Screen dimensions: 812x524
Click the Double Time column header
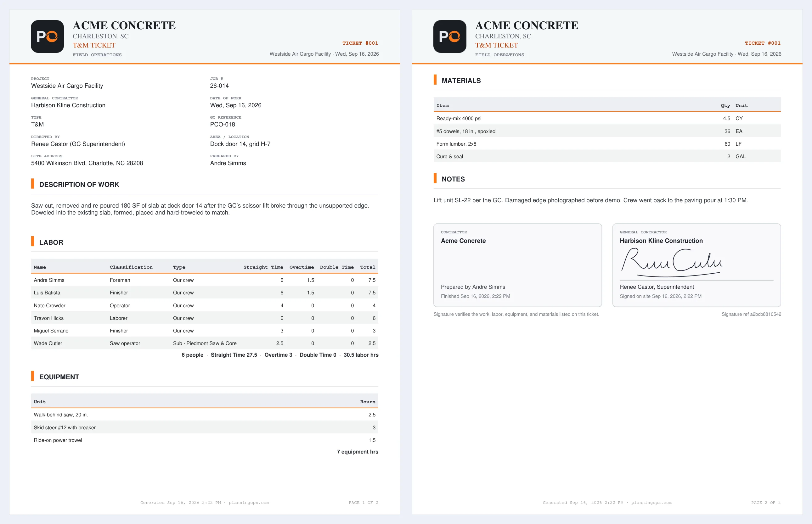[337, 267]
